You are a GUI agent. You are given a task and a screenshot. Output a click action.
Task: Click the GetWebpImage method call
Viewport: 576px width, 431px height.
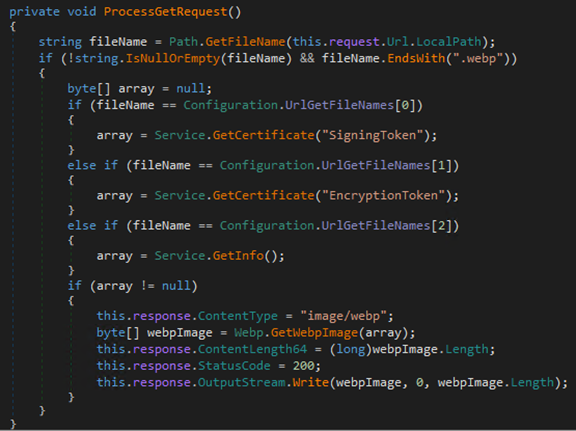pos(314,333)
